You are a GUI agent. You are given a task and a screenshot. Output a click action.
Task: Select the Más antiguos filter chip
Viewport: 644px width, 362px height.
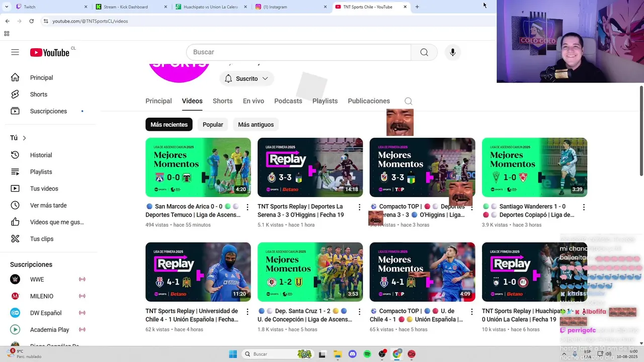click(x=256, y=125)
